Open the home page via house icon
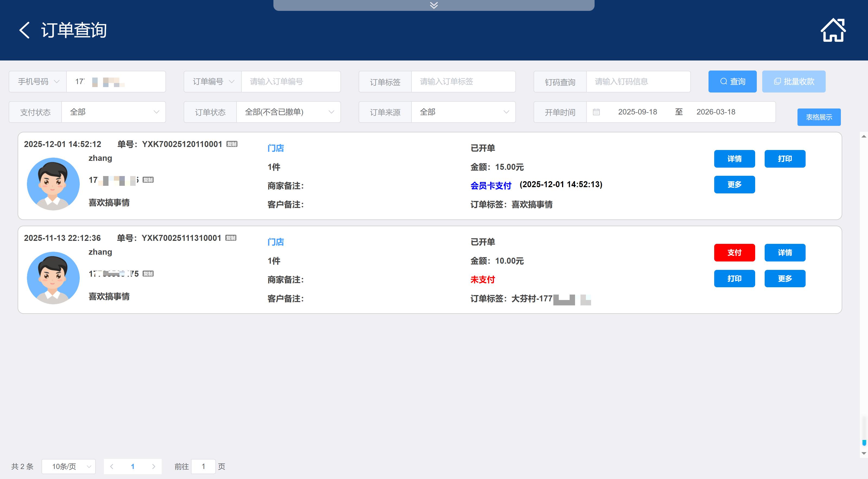The width and height of the screenshot is (868, 479). coord(833,30)
